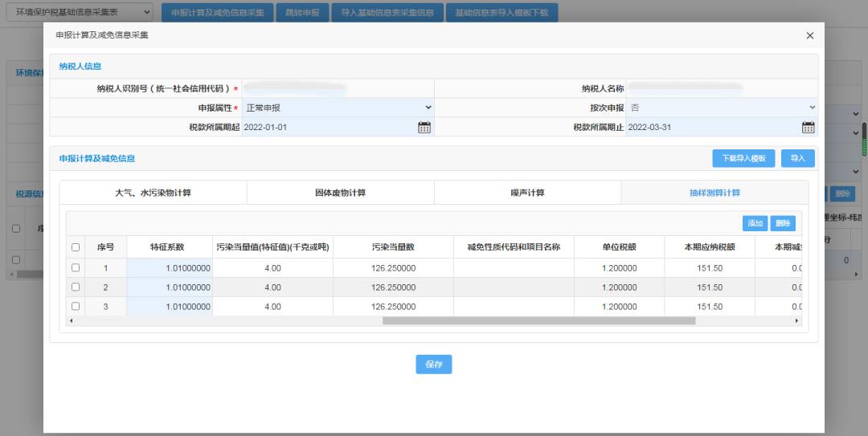Screen dimensions: 868x436
Task: Click the 删除 button above the table
Action: pyautogui.click(x=783, y=223)
